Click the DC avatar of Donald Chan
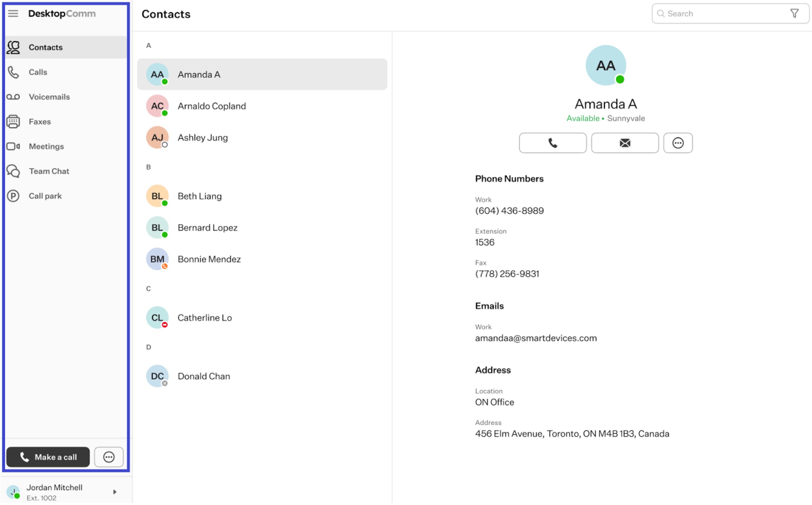This screenshot has height=505, width=812. (157, 377)
